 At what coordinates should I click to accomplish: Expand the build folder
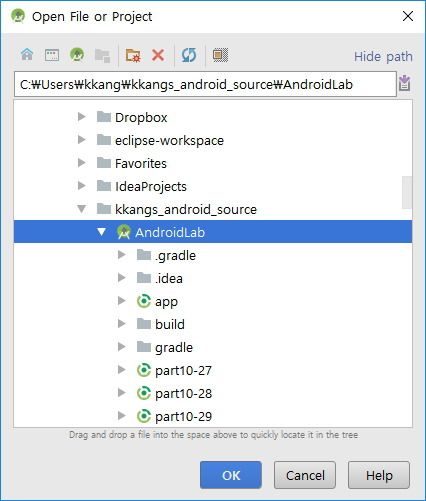tap(122, 324)
